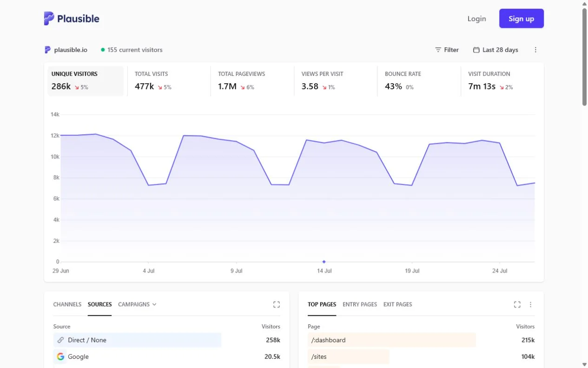Select the Views Per Visit metric
This screenshot has height=368, width=588.
click(x=336, y=81)
